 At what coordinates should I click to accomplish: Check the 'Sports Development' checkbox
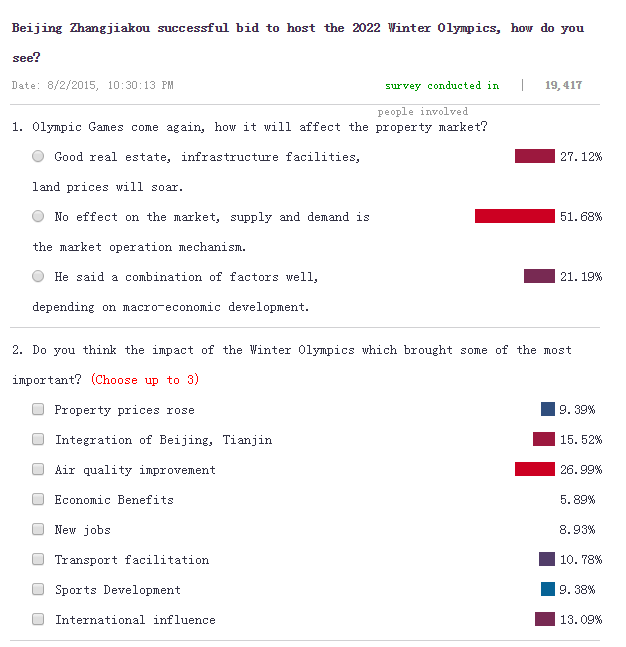click(38, 589)
